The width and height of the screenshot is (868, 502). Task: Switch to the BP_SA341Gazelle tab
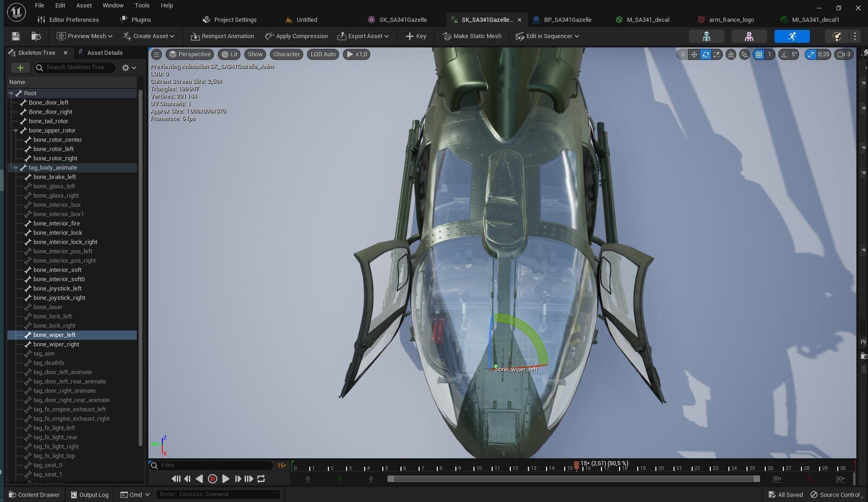[562, 20]
